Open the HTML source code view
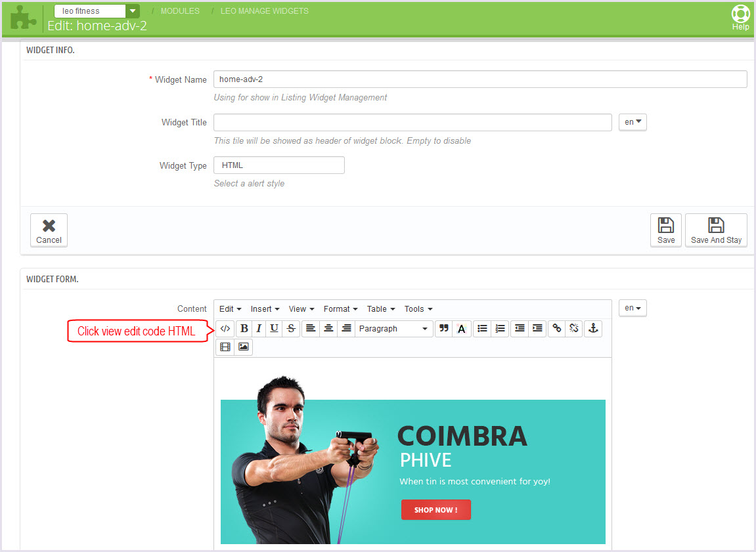The height and width of the screenshot is (552, 756). click(x=225, y=328)
